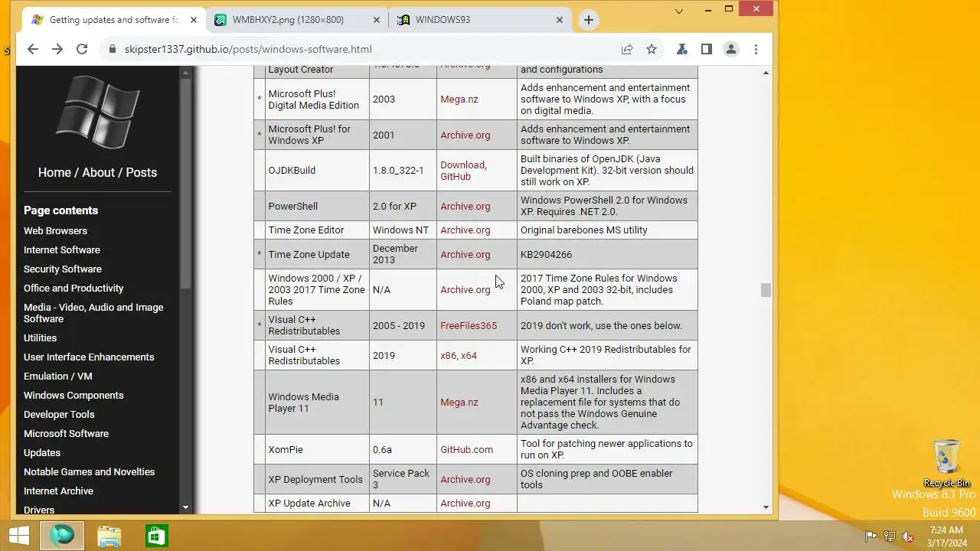Open a new browser tab

[x=588, y=20]
